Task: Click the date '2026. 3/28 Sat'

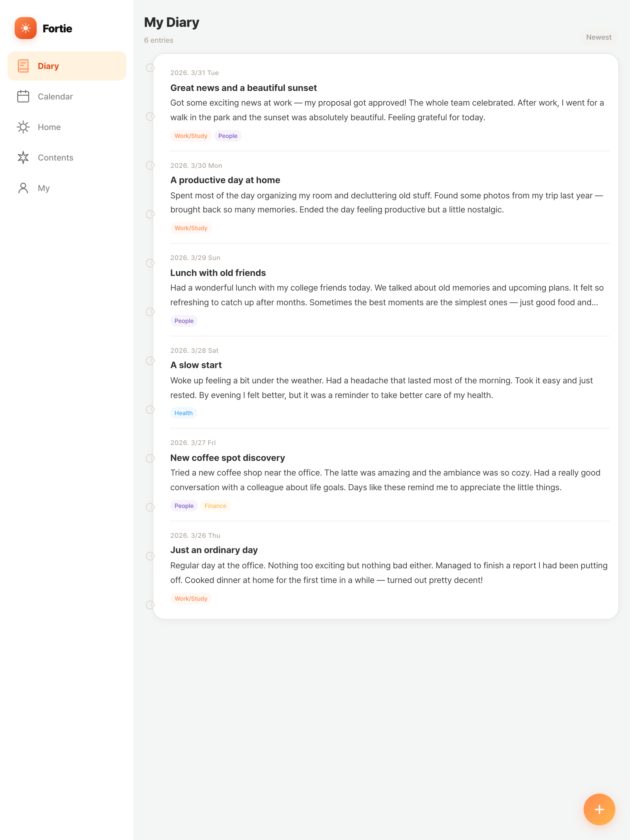Action: [x=194, y=350]
